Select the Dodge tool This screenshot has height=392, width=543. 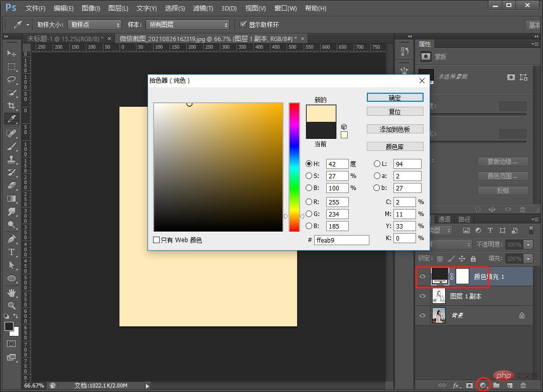pos(12,225)
